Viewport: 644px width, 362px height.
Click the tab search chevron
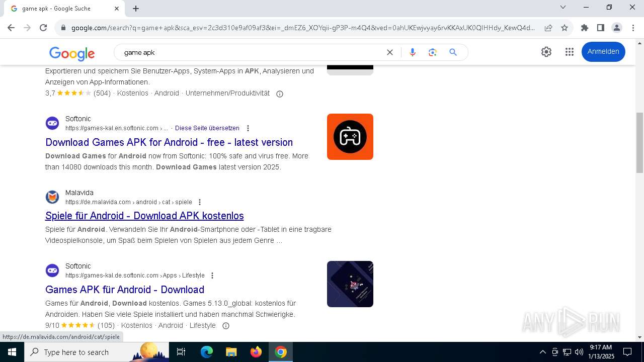click(563, 7)
